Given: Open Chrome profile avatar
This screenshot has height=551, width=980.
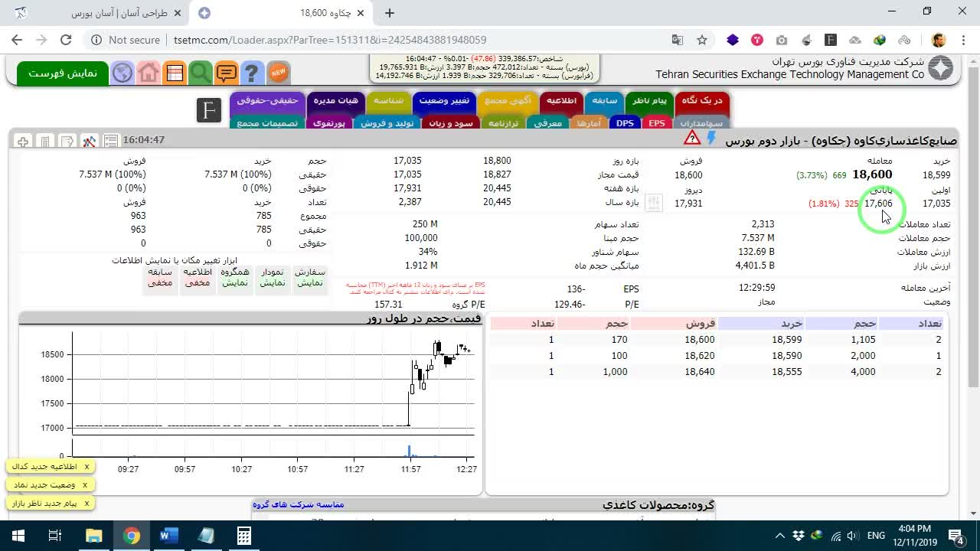Looking at the screenshot, I should 939,40.
